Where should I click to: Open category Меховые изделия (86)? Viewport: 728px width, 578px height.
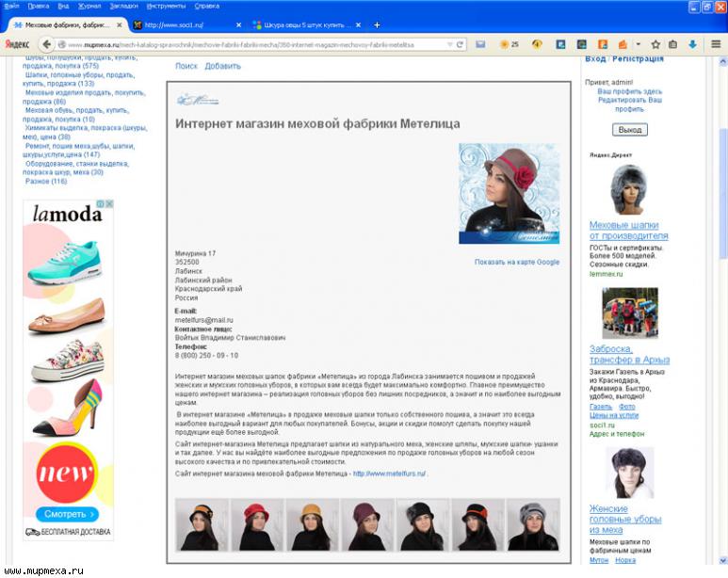click(x=84, y=97)
